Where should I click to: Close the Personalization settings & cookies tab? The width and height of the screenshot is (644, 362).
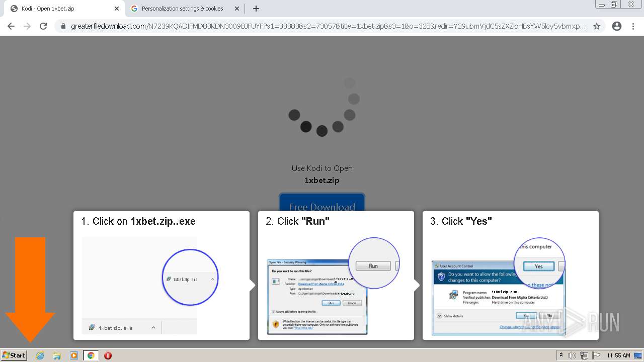click(236, 9)
